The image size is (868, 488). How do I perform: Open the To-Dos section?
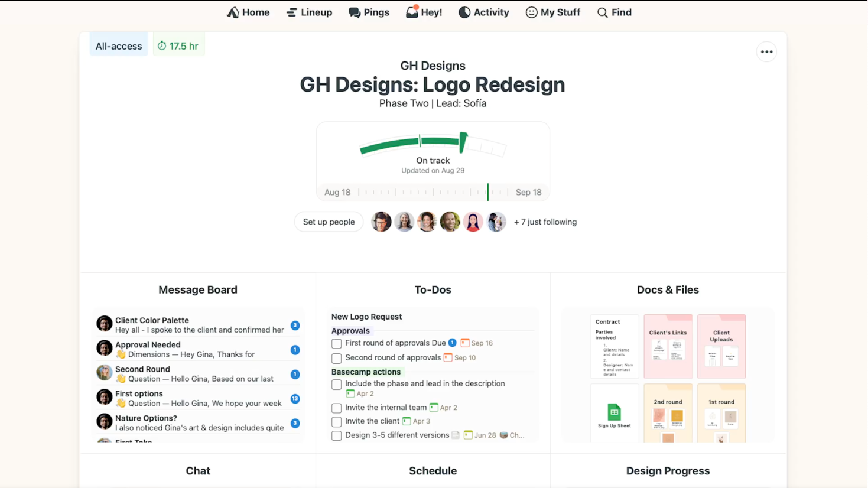click(x=433, y=290)
